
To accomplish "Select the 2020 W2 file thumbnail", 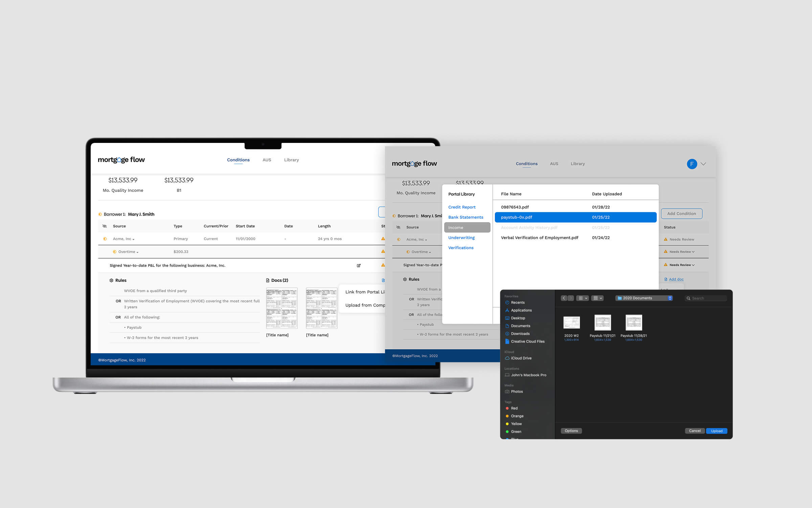I will click(x=571, y=323).
